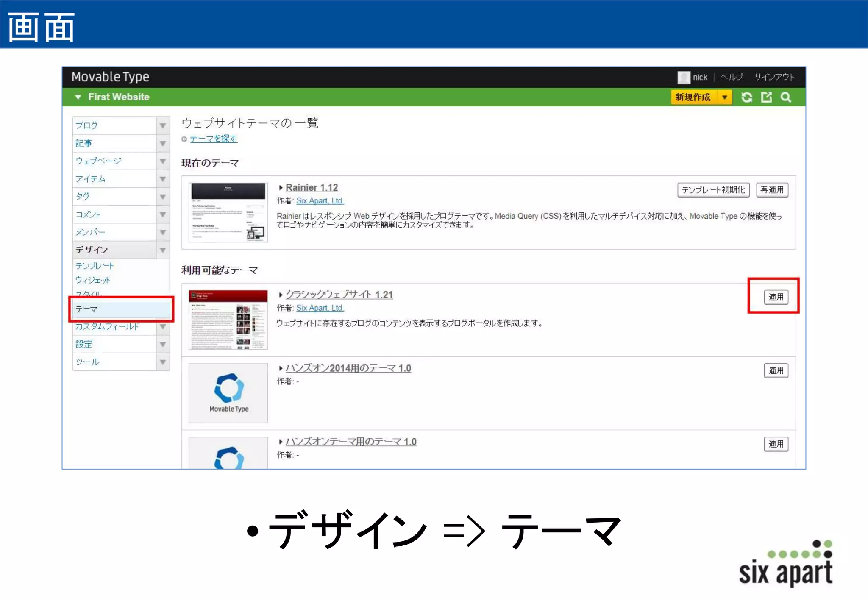Open the カスタムフィールド sidebar menu
The height and width of the screenshot is (601, 868).
[x=114, y=327]
